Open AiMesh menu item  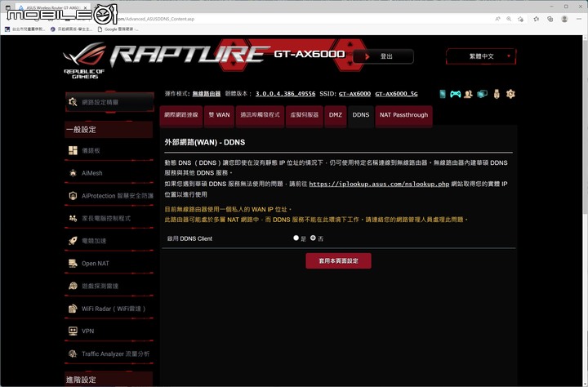tap(109, 173)
